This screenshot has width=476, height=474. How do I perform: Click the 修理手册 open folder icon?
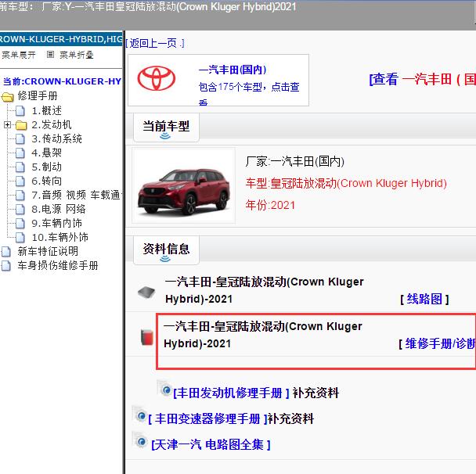click(8, 97)
